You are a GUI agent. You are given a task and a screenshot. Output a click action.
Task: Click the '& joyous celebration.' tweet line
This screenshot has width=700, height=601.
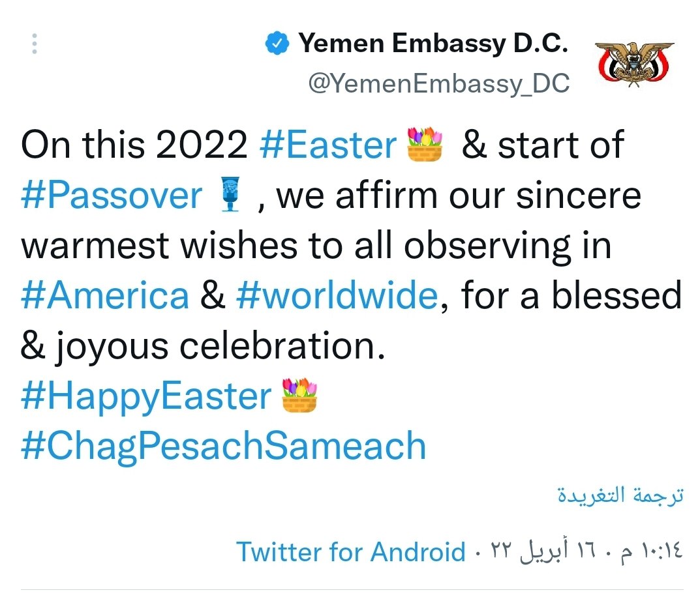(203, 345)
